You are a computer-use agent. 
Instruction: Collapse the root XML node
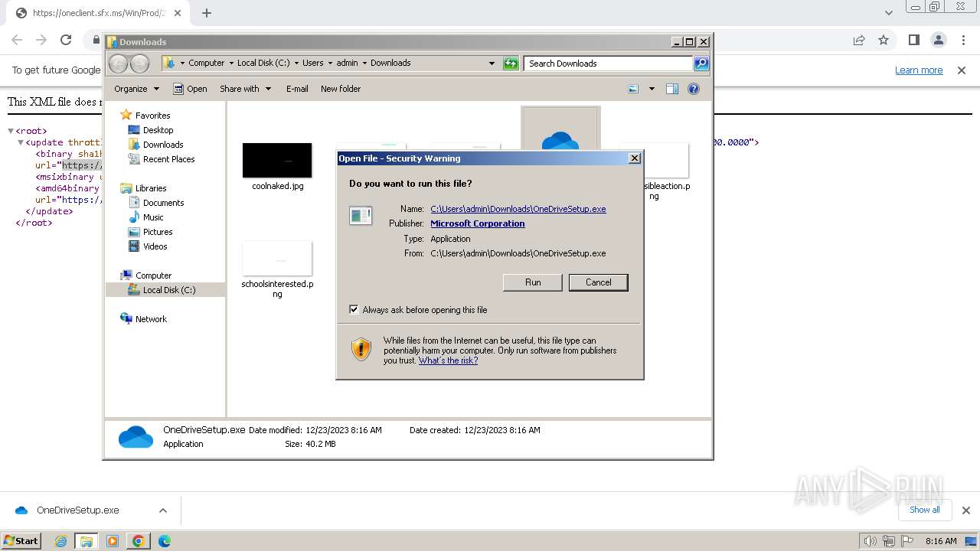pos(11,131)
